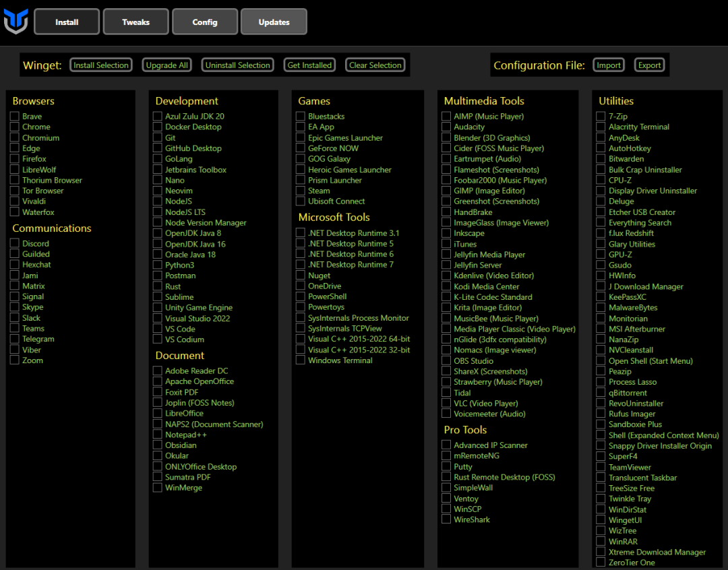This screenshot has height=570, width=728.
Task: Switch to the Tweaks tab
Action: (135, 22)
